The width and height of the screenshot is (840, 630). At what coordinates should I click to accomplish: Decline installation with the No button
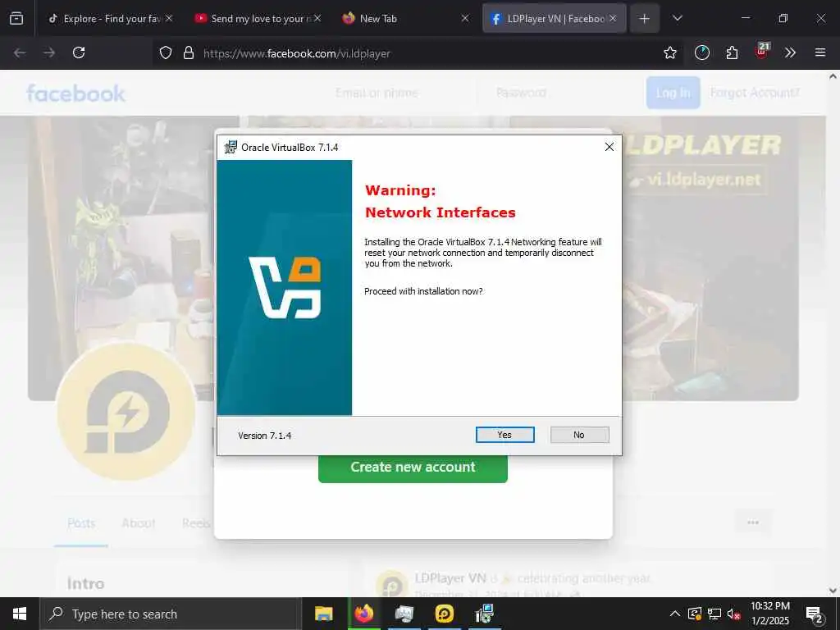point(579,435)
